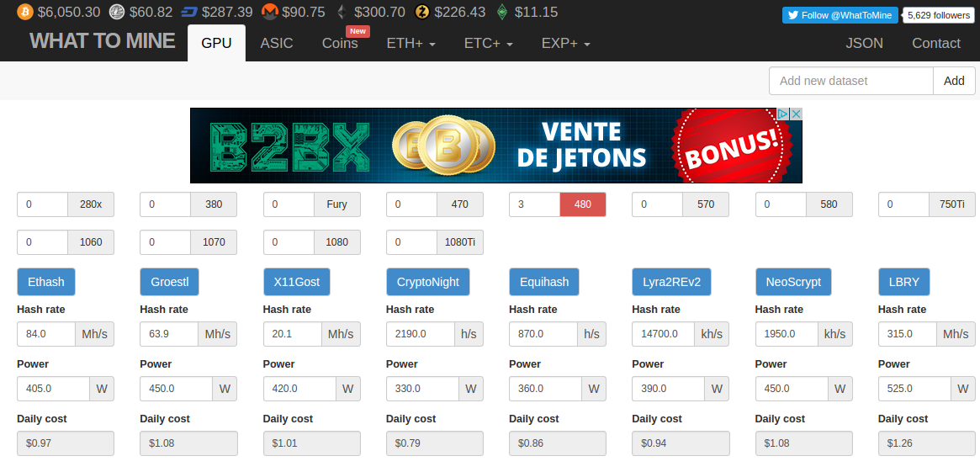Click the Add new dataset field

pos(851,81)
